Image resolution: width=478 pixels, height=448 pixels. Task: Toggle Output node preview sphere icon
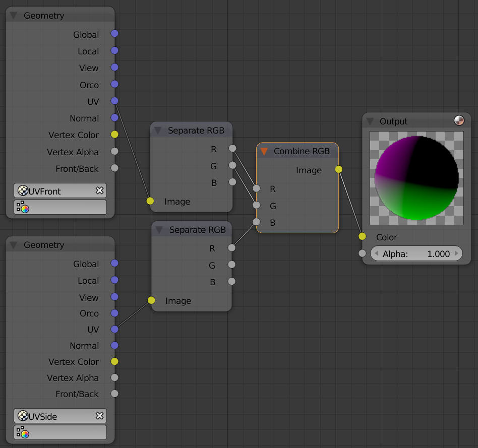coord(459,120)
